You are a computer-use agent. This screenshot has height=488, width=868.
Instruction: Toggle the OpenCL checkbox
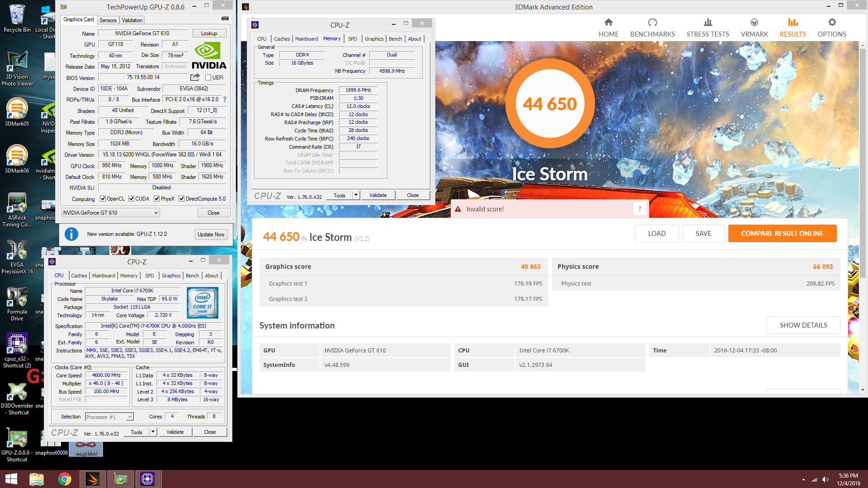tap(103, 199)
